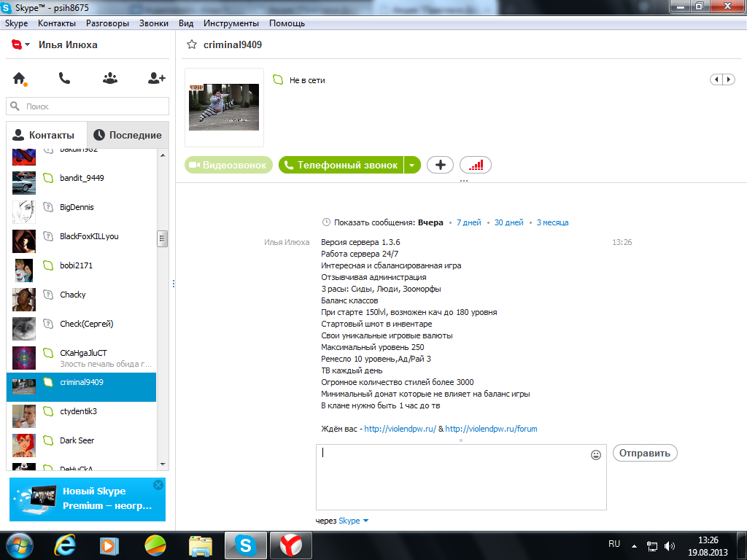The image size is (747, 560).
Task: Open the Звонки menu
Action: coord(153,23)
